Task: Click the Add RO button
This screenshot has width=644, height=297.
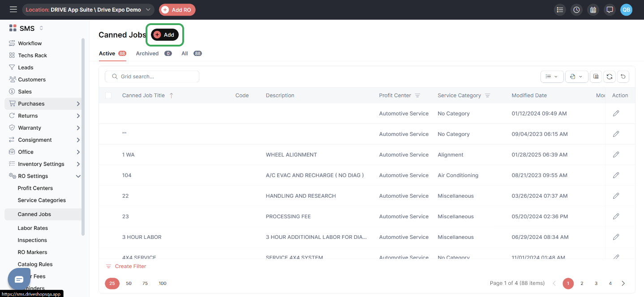Action: click(177, 10)
